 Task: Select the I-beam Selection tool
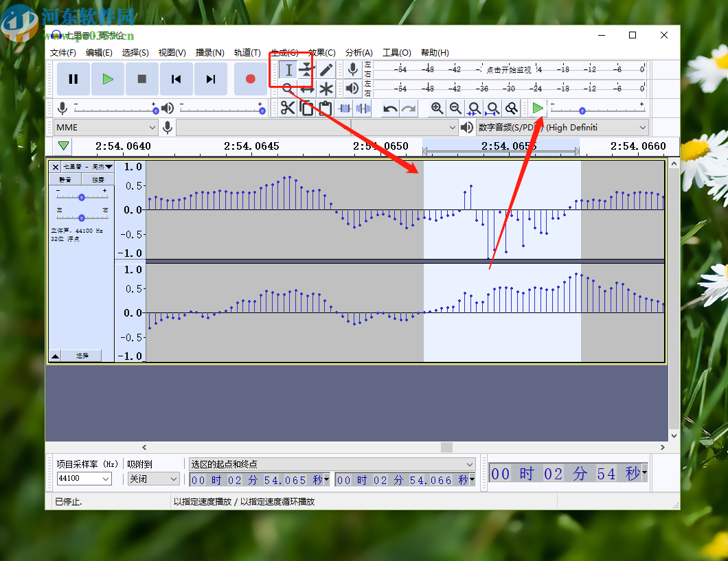[x=288, y=70]
